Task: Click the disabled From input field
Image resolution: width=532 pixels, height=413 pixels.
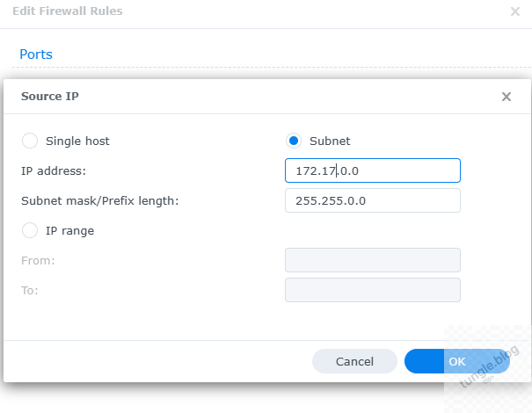Action: [x=373, y=260]
